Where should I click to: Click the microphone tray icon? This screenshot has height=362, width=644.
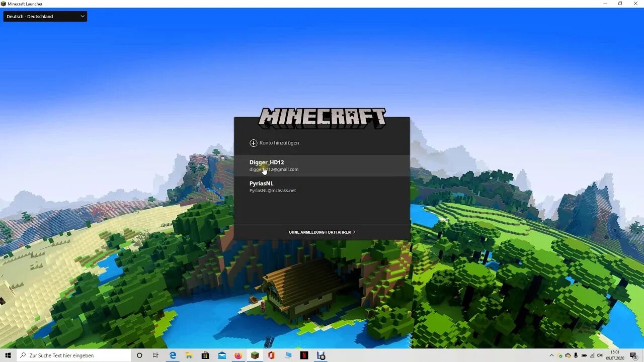[x=576, y=355]
